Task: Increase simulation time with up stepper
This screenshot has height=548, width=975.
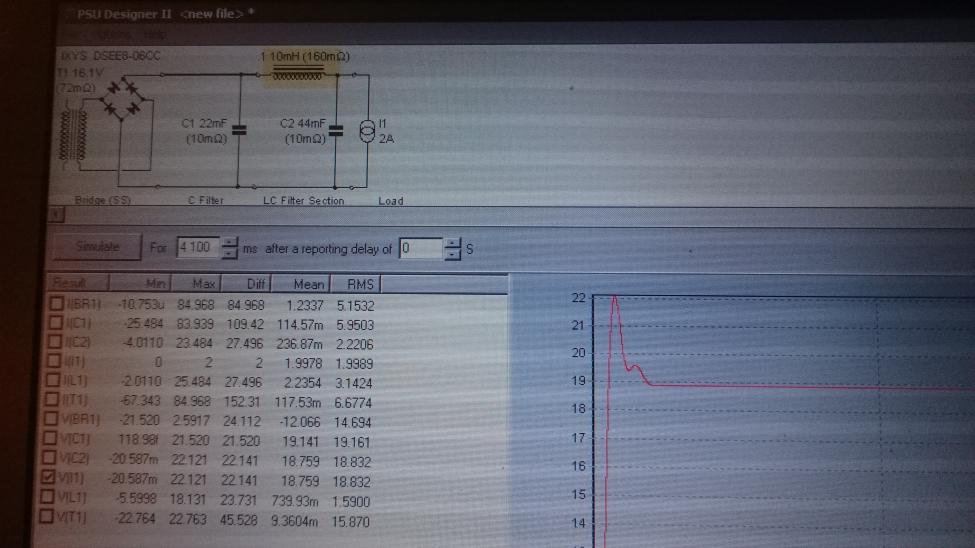Action: coord(229,242)
